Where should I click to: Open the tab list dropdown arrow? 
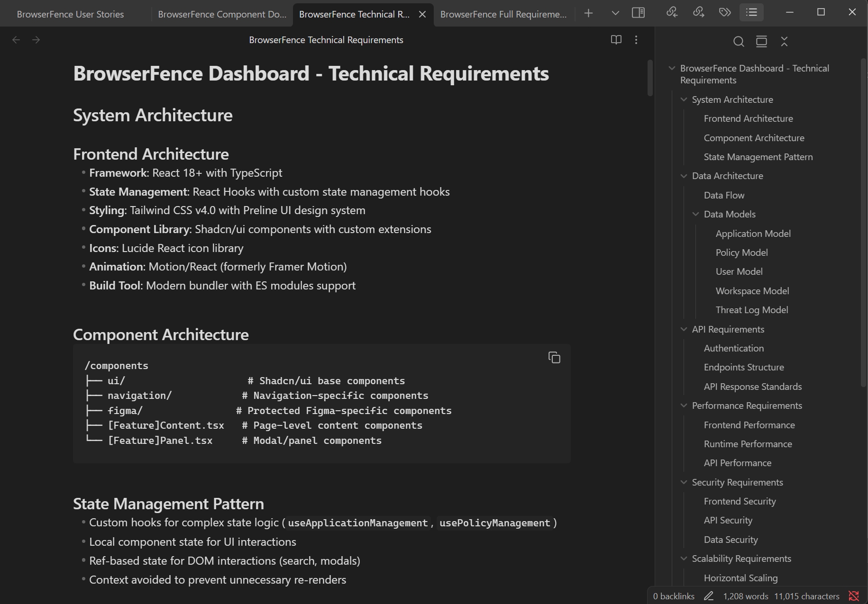pyautogui.click(x=615, y=13)
